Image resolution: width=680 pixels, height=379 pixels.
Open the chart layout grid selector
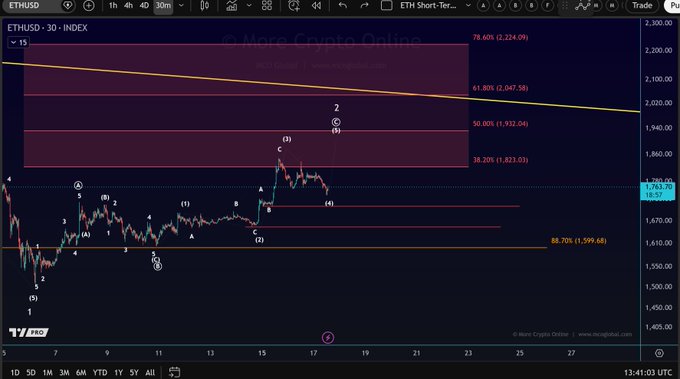click(386, 6)
